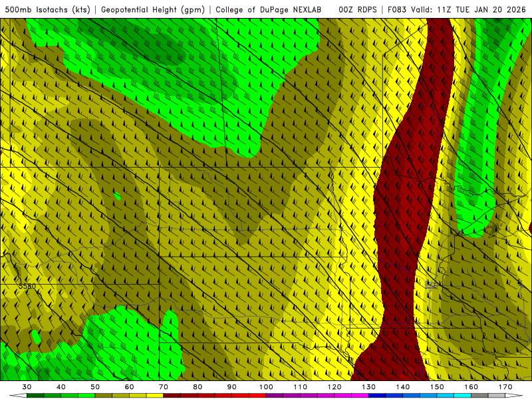Select the magenta swatch just before 130
Screen dimensions: 532x399
coord(360,396)
